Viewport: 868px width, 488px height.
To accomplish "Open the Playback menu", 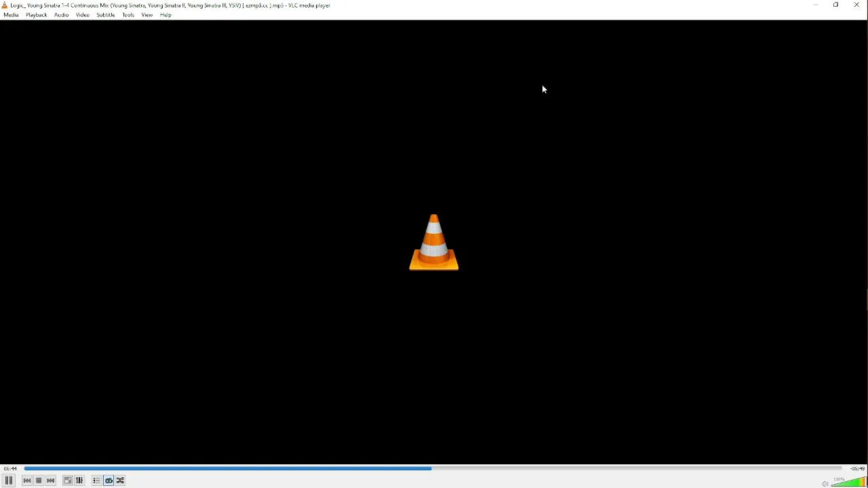I will point(37,15).
